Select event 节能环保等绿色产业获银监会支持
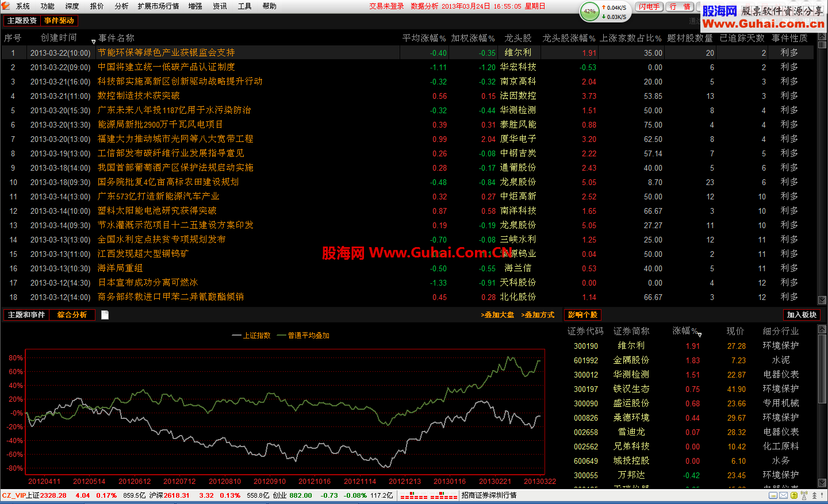Screen dimensions: 828x504 coord(166,52)
